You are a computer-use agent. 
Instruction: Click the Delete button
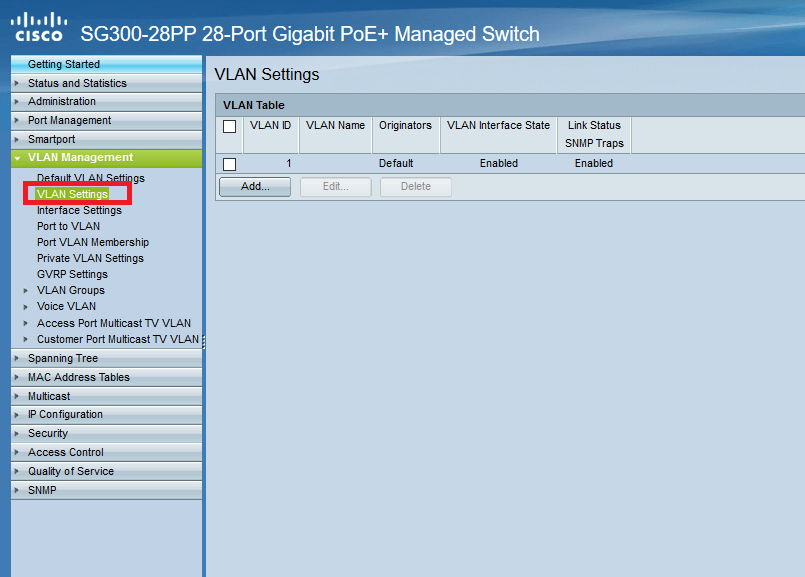(416, 187)
